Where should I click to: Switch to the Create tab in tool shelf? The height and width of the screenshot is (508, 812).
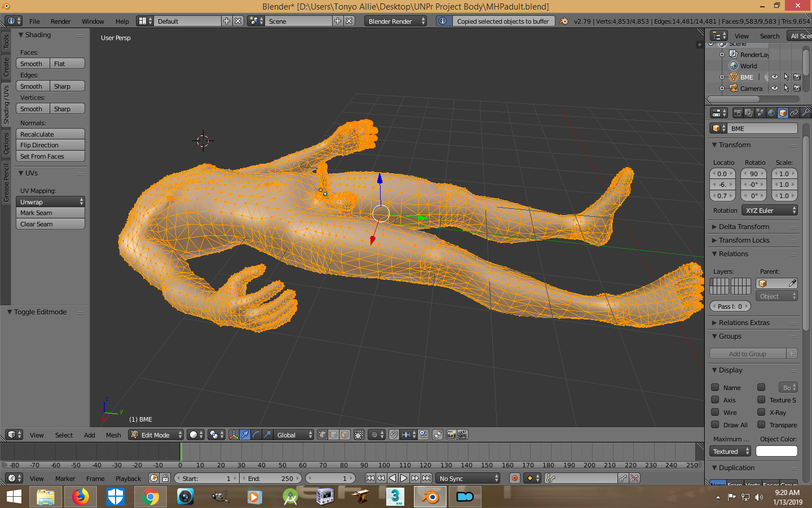6,66
